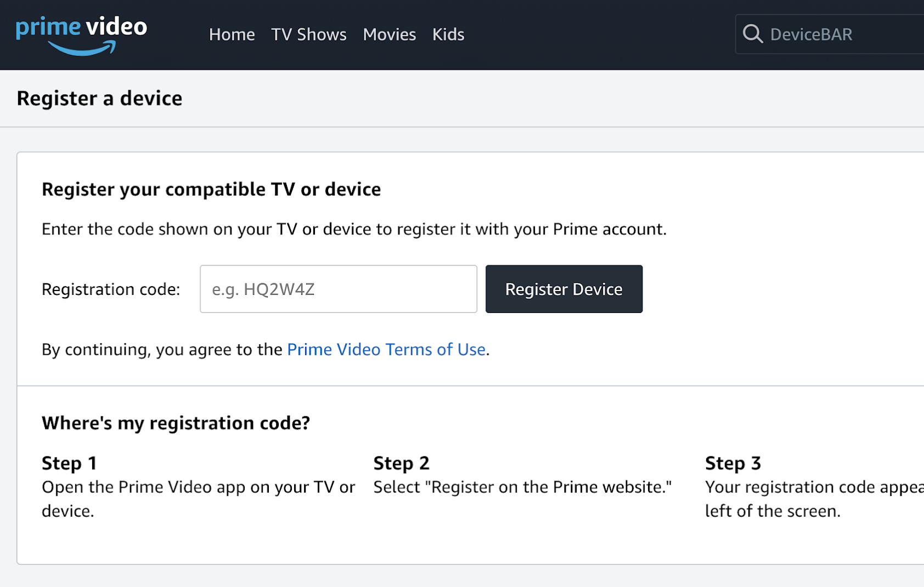The image size is (924, 587).
Task: Click the "Enter the code shown" instruction text
Action: tap(354, 229)
